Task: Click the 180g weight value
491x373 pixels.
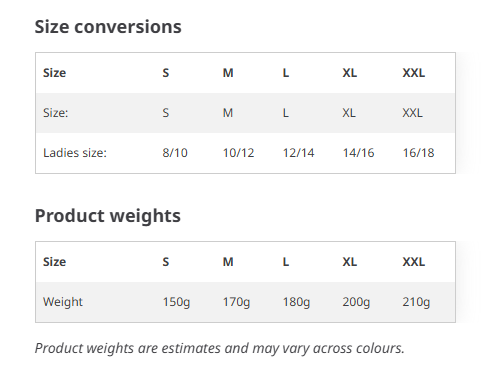Action: point(296,302)
